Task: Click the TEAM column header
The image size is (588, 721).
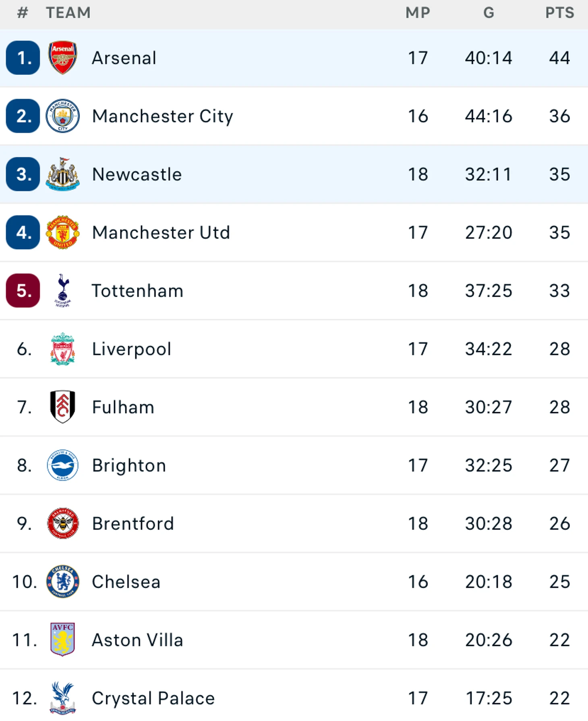Action: click(68, 13)
